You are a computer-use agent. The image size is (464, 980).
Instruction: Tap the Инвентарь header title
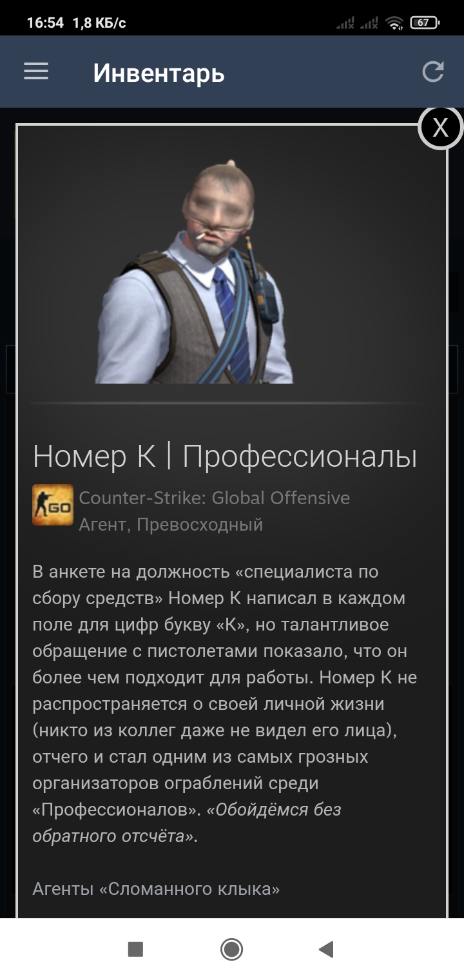(159, 73)
